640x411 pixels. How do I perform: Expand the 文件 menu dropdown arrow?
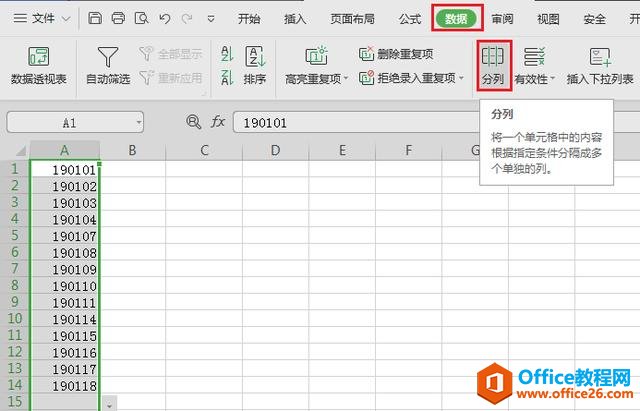click(66, 19)
